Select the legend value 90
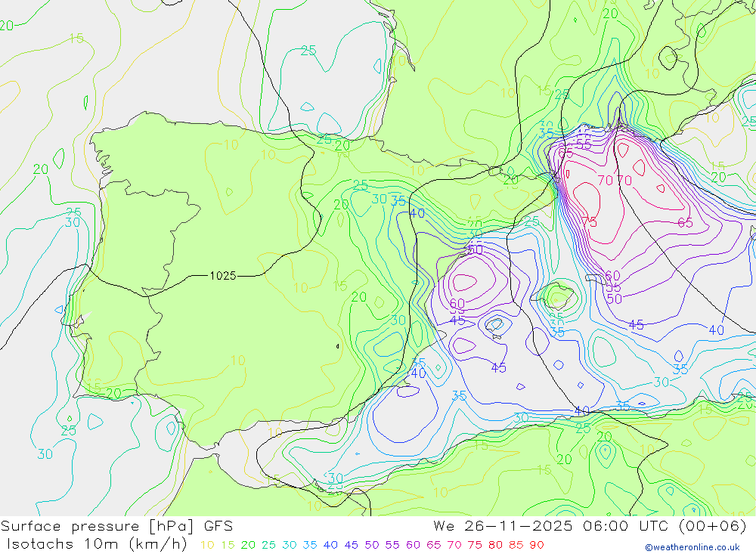The width and height of the screenshot is (756, 554). [537, 545]
